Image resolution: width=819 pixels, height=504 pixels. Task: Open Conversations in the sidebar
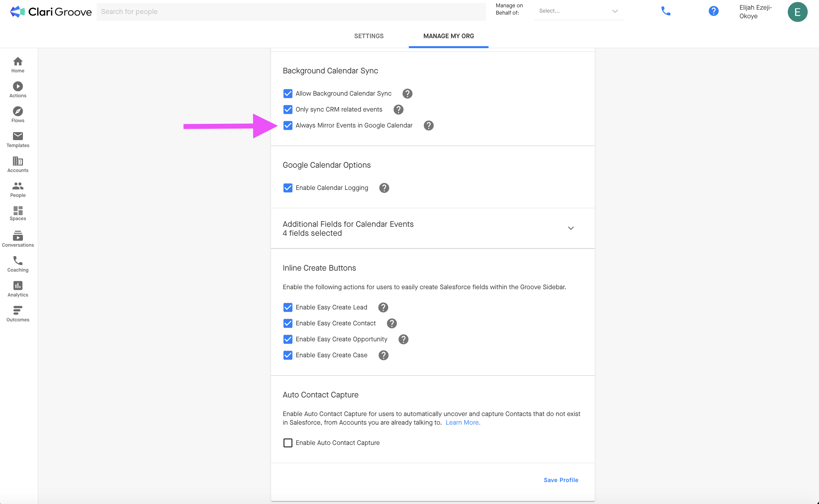point(18,239)
